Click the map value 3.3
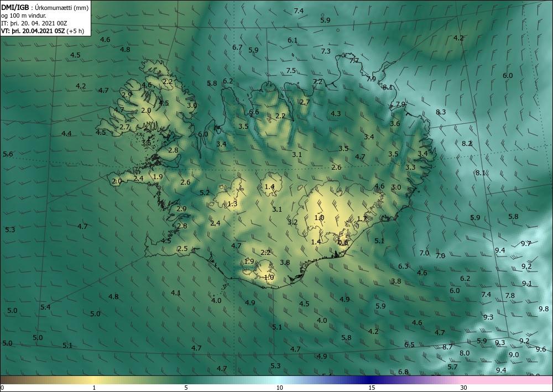 pyautogui.click(x=410, y=167)
